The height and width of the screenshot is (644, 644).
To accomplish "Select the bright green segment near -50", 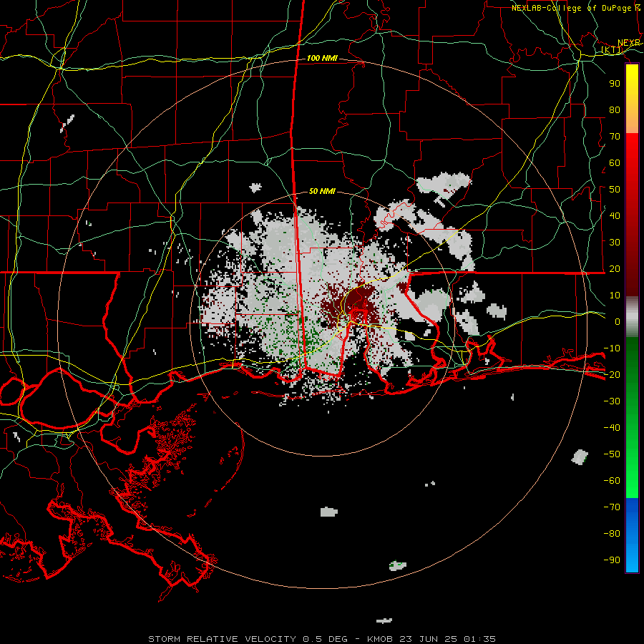I will [x=632, y=454].
